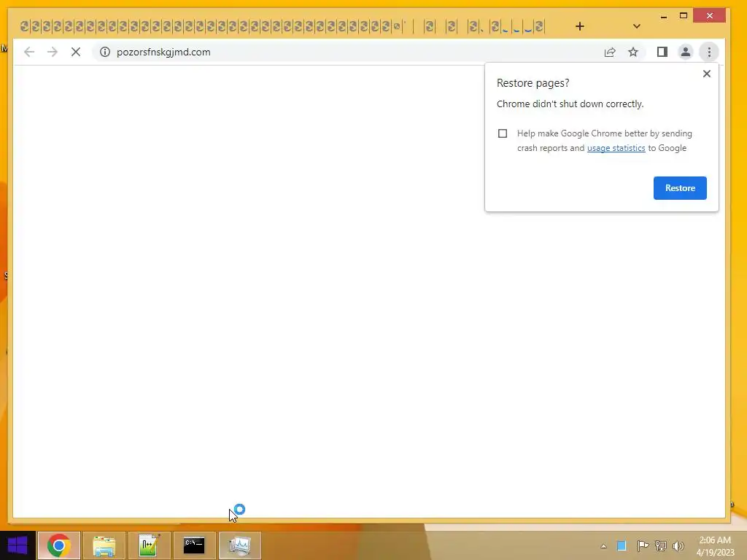Open the usage statistics link
Image resolution: width=747 pixels, height=560 pixels.
click(x=616, y=148)
